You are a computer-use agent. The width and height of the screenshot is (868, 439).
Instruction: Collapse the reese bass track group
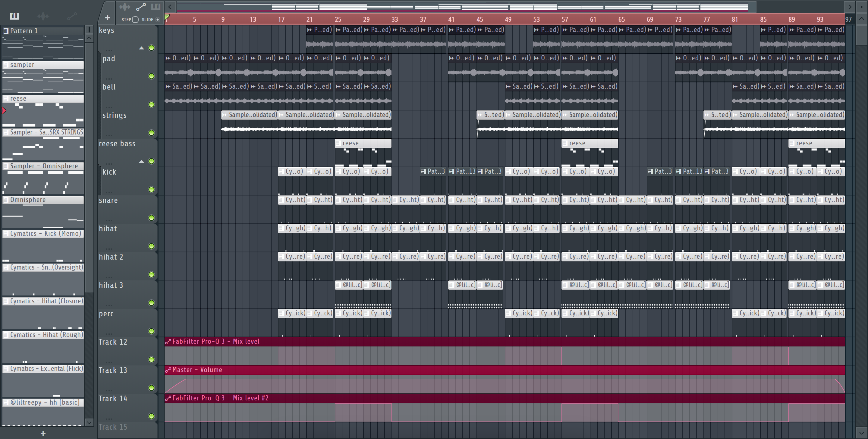tap(142, 162)
